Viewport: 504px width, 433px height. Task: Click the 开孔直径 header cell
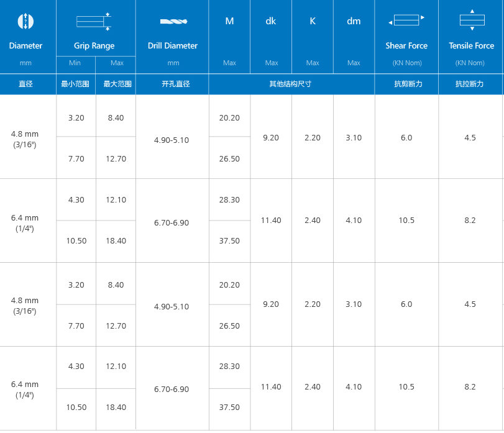tap(172, 84)
